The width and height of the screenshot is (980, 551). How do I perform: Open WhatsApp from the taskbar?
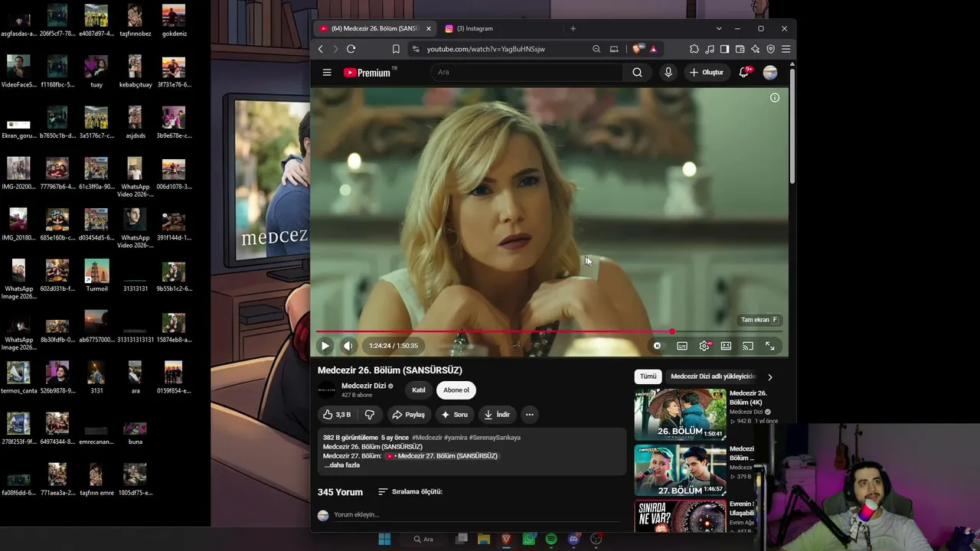529,540
